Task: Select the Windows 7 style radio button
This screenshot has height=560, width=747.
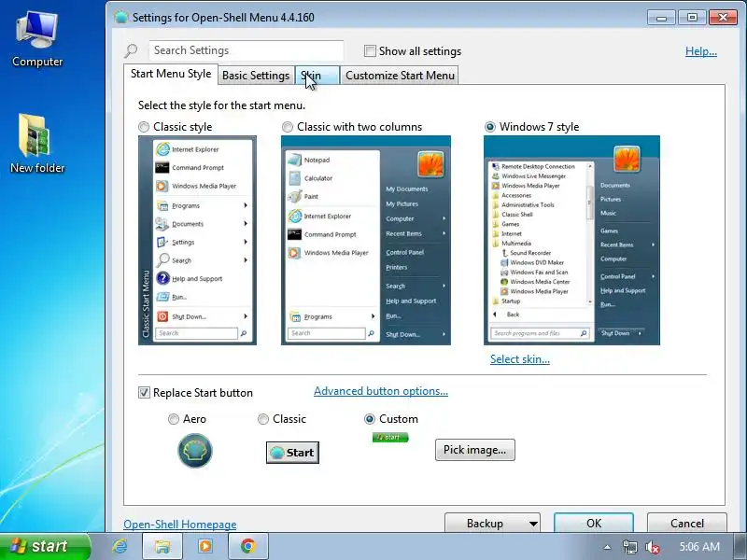Action: coord(489,127)
